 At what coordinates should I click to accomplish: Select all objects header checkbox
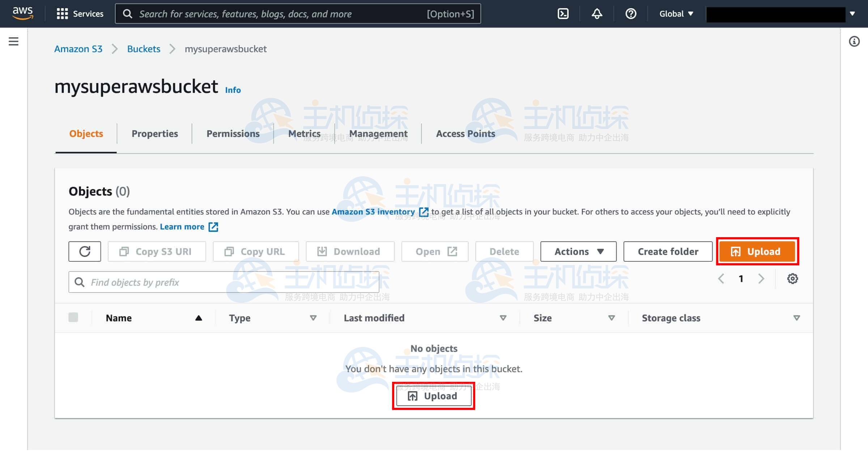coord(73,317)
